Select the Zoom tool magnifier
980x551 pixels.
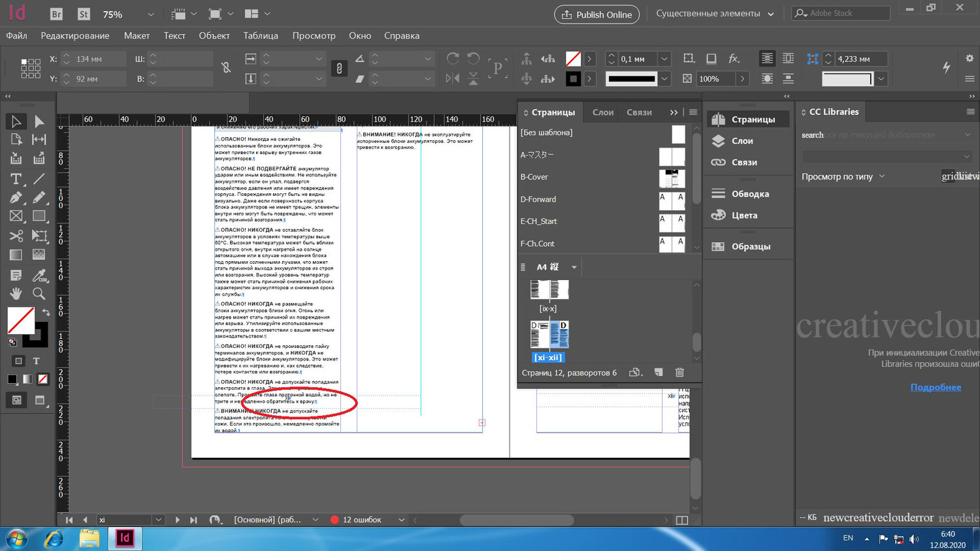click(39, 294)
